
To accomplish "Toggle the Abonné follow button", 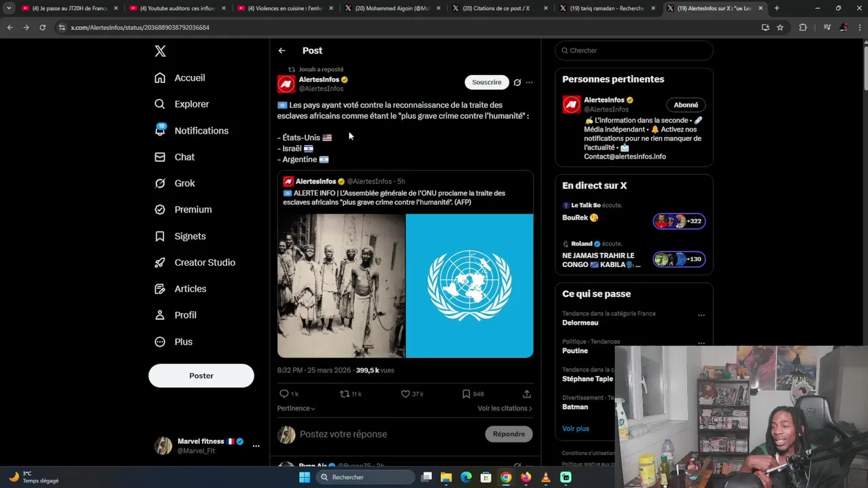I will [686, 105].
